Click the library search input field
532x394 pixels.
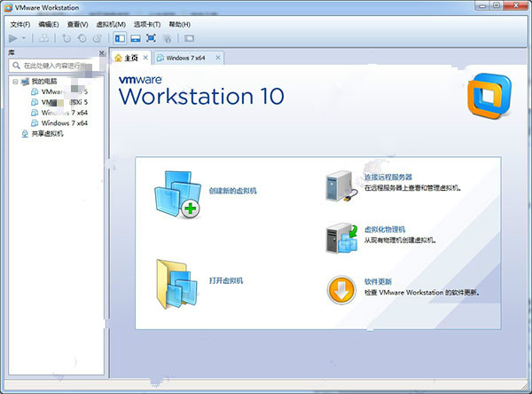click(57, 66)
